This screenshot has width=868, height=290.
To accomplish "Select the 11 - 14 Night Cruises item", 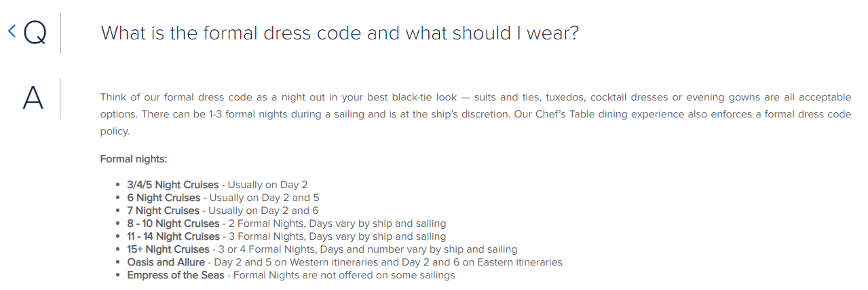I will click(x=286, y=236).
